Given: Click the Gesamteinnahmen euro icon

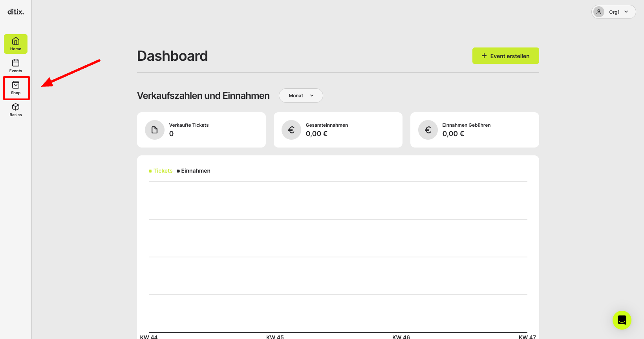Looking at the screenshot, I should click(x=291, y=130).
